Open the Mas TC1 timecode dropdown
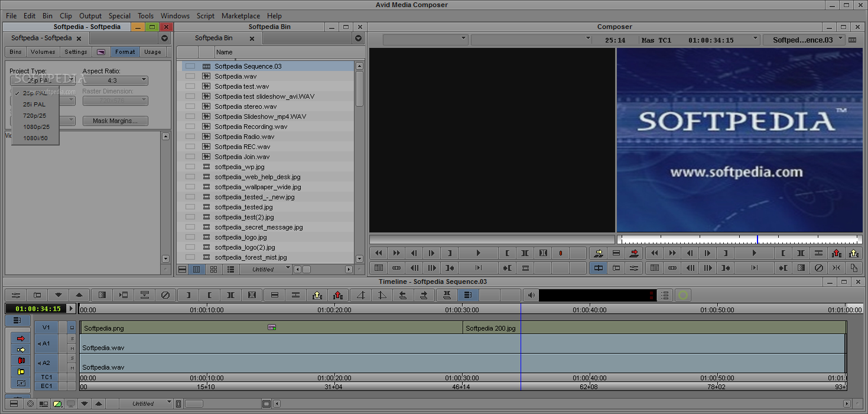 coord(700,40)
